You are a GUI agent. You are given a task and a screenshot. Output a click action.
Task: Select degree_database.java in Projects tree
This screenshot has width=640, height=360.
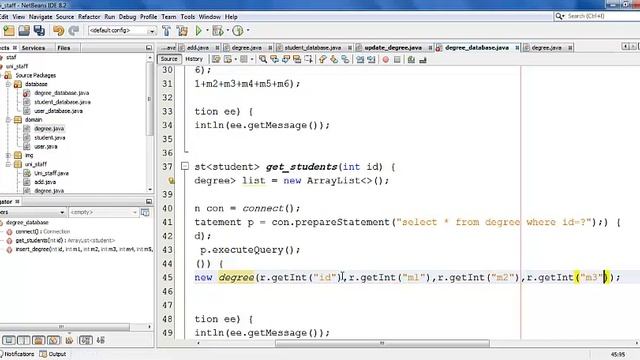pos(61,93)
